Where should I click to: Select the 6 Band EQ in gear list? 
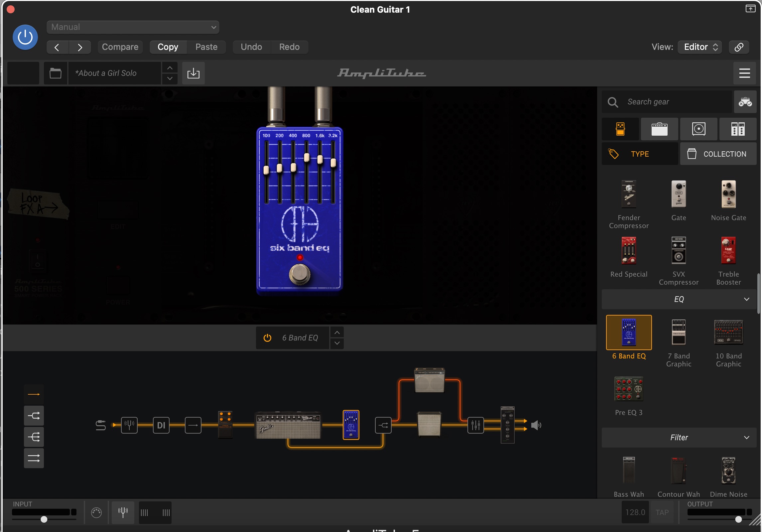click(629, 337)
